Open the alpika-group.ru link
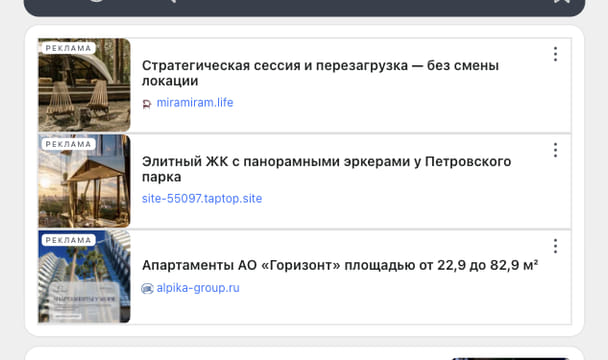This screenshot has height=360, width=608. (198, 288)
